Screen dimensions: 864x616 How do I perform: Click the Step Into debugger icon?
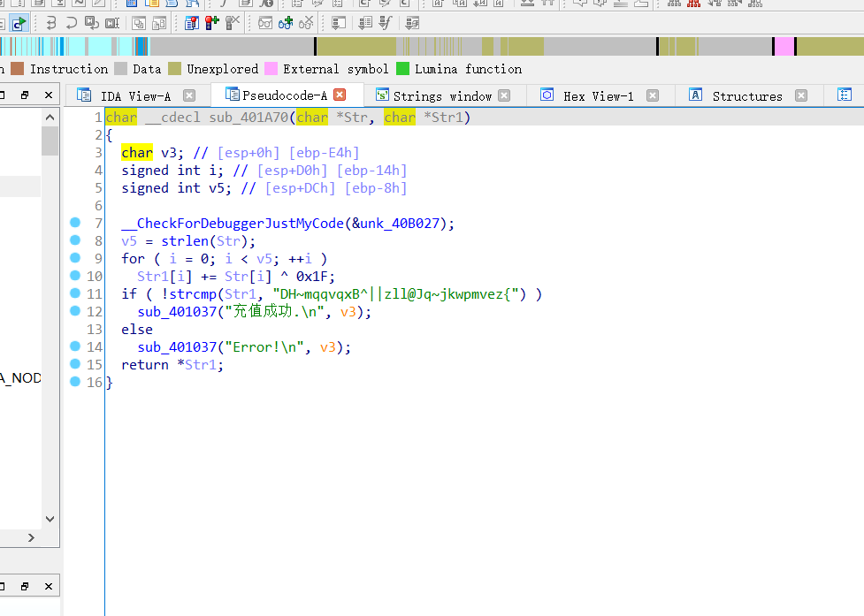[51, 23]
